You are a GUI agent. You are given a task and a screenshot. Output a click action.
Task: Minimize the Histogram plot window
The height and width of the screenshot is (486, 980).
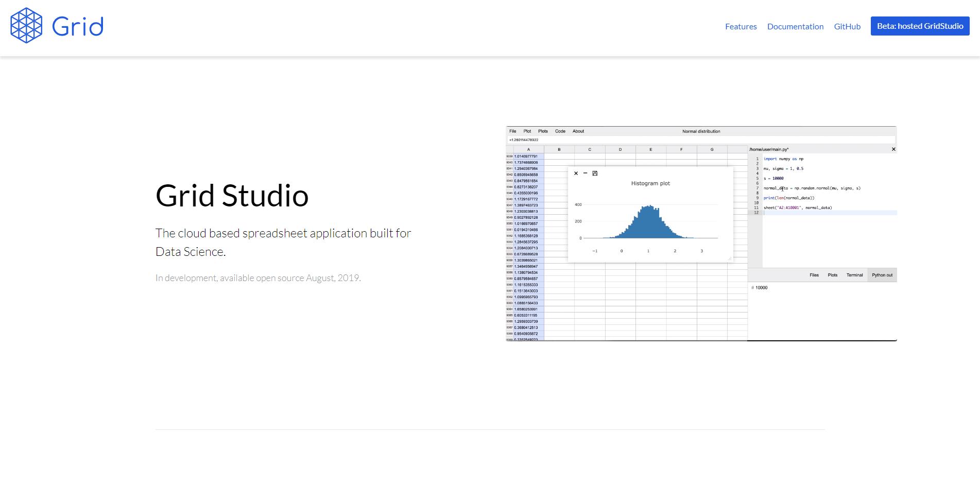585,173
